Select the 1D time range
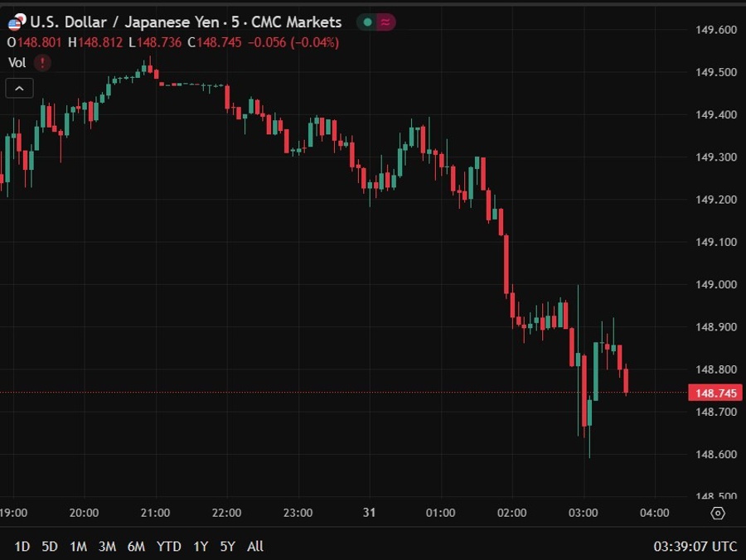This screenshot has height=560, width=746. [22, 546]
